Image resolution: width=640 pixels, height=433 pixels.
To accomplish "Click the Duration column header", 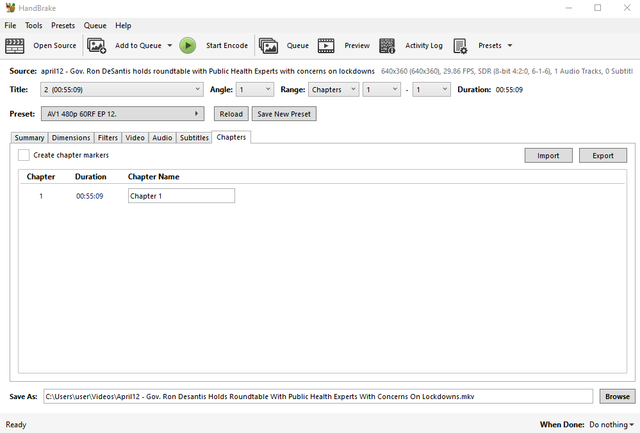I will pyautogui.click(x=91, y=177).
